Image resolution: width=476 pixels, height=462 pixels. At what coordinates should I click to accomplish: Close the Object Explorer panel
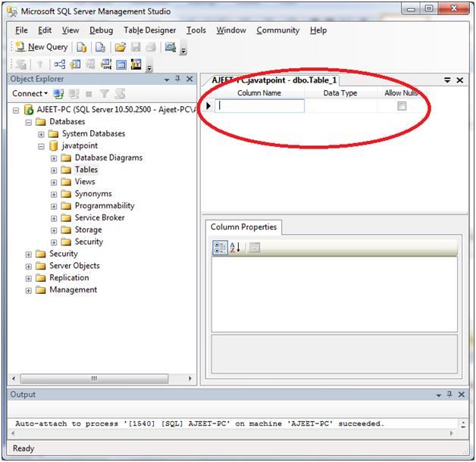[x=189, y=80]
